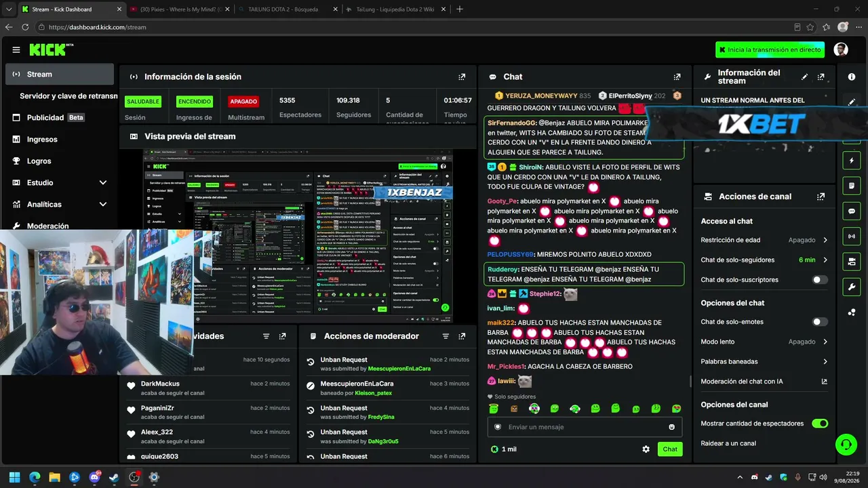Click the broadcast signal icon in right sidebar
The width and height of the screenshot is (868, 488).
pos(852,236)
